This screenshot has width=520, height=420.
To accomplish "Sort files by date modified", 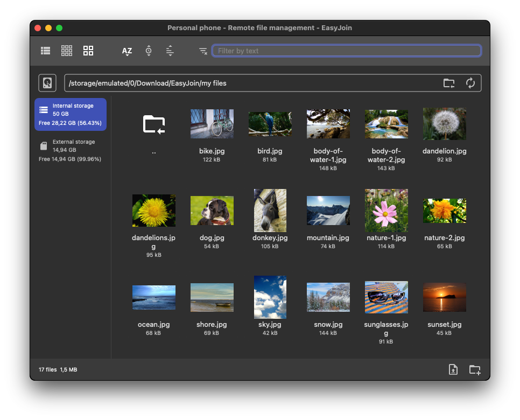I will point(149,51).
